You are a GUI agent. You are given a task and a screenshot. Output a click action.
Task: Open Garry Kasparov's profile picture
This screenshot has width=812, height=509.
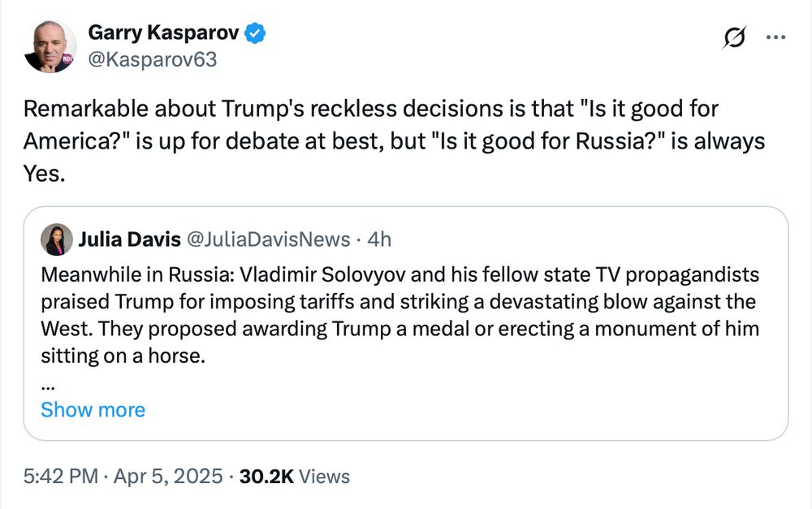50,45
